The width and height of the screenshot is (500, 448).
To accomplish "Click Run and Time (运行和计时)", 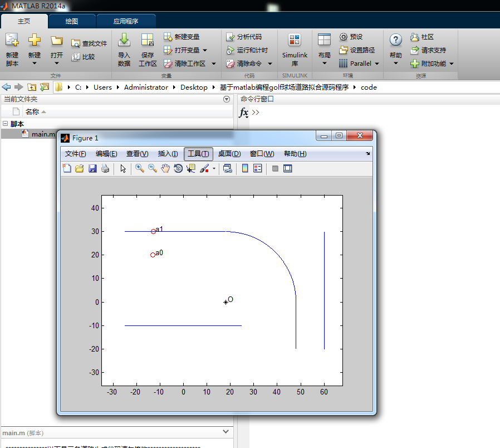I will pos(247,50).
